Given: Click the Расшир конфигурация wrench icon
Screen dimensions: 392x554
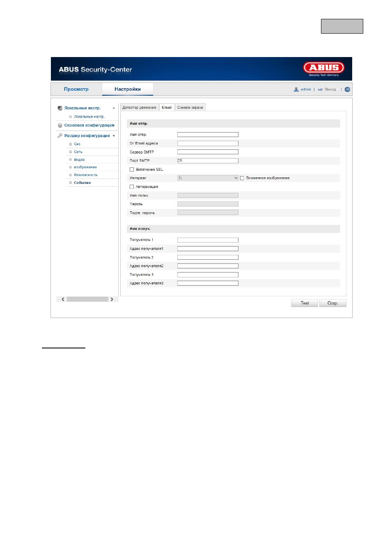Looking at the screenshot, I should (x=60, y=135).
